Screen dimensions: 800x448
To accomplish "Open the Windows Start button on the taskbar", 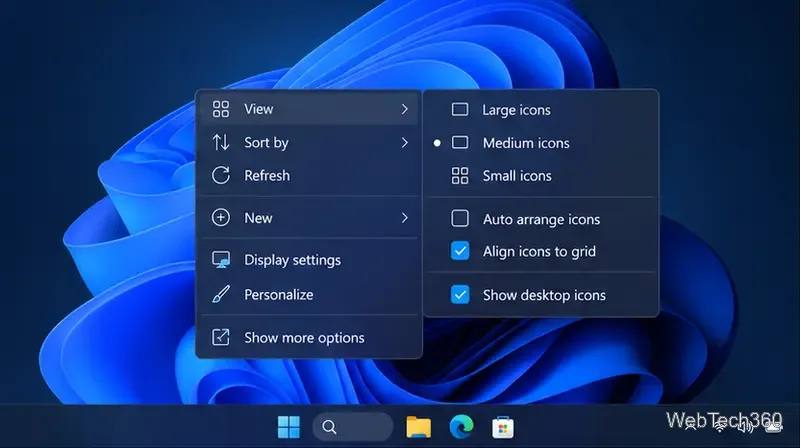I will (x=289, y=427).
